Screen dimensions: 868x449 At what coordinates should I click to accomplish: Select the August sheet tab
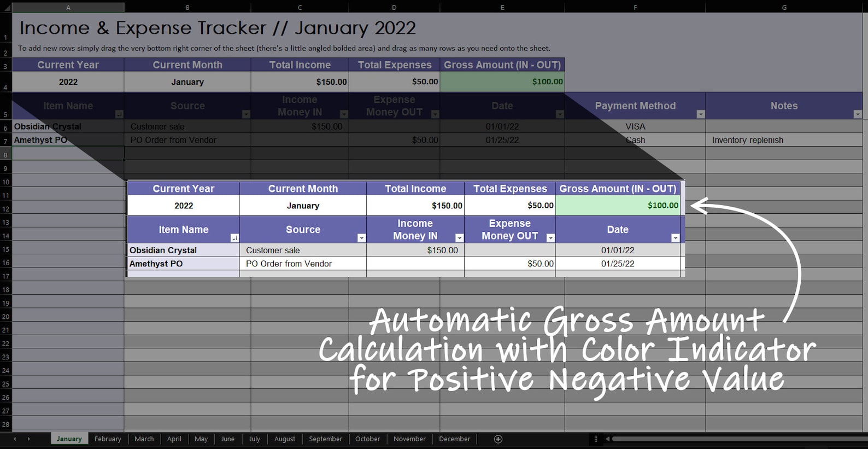click(285, 439)
